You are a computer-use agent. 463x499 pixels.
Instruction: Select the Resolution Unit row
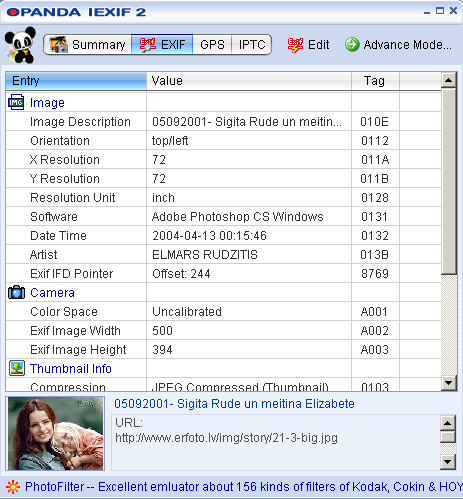[x=223, y=197]
